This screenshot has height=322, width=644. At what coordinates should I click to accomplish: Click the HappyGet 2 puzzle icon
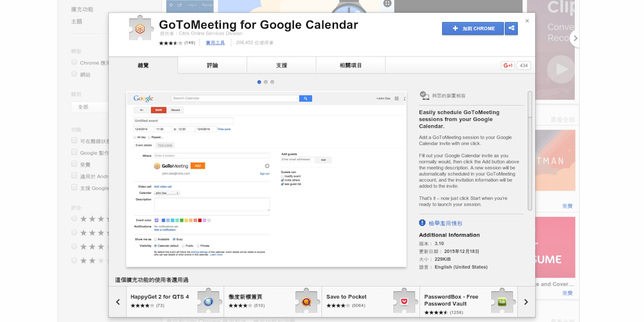[x=209, y=301]
